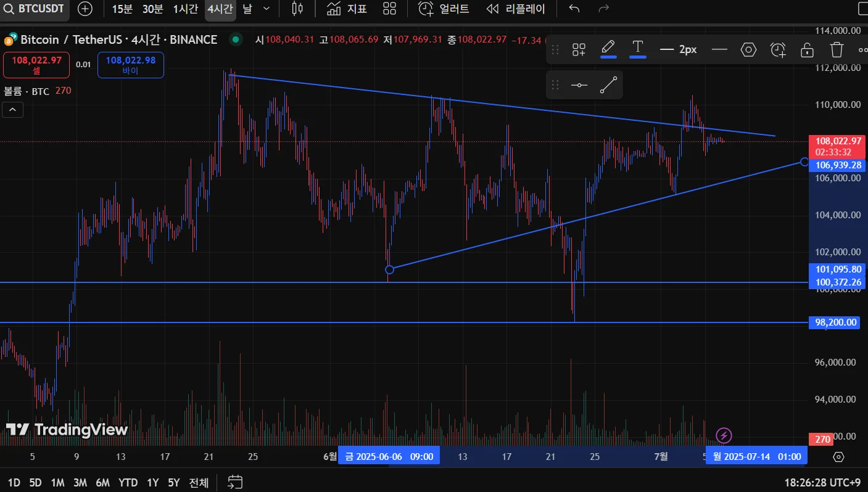868x492 pixels.
Task: Change line color with pencil icon
Action: coord(608,48)
